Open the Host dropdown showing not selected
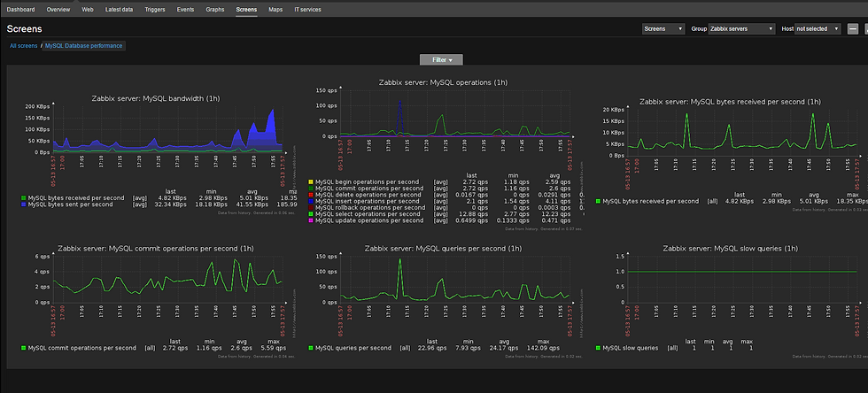 pyautogui.click(x=818, y=29)
